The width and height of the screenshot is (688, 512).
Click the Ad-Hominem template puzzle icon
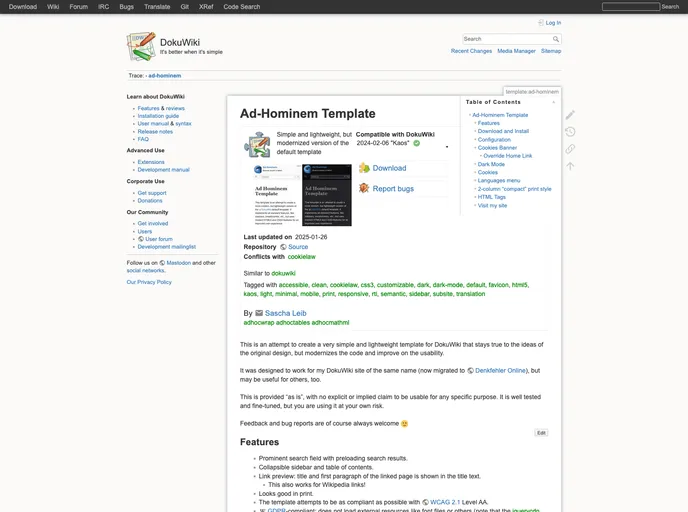coord(257,144)
